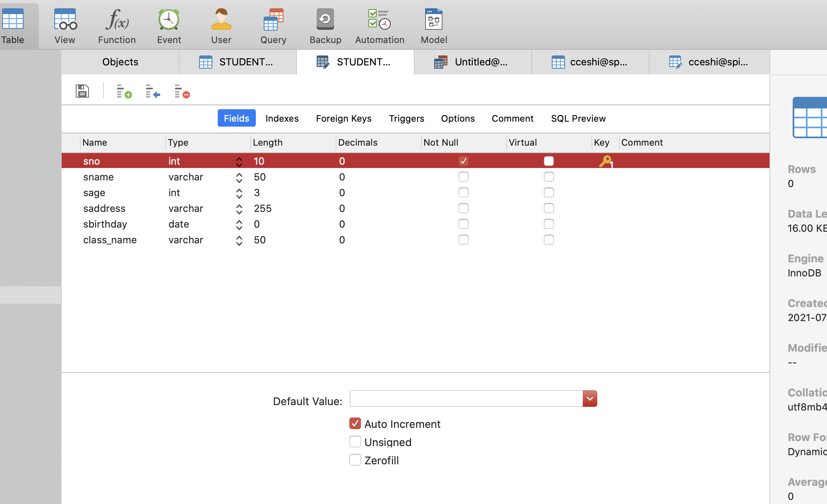The width and height of the screenshot is (827, 504).
Task: Enable Not Null for the sname field
Action: click(464, 177)
